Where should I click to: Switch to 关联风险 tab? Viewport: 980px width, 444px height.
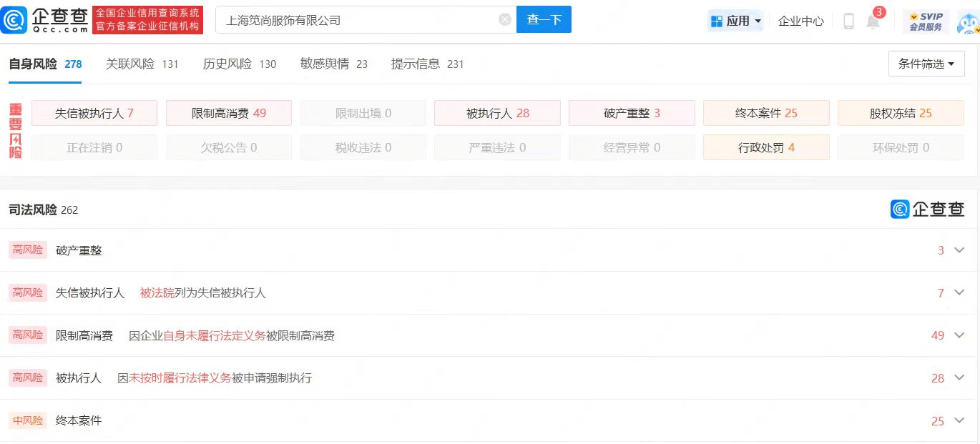142,64
